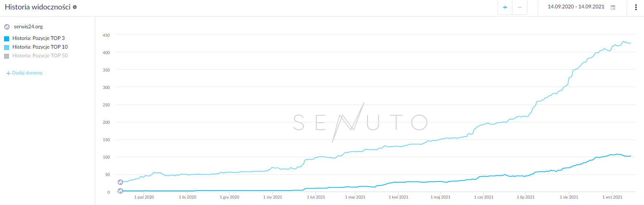Toggle Historia: Pozycje TOP 3 series
644x205 pixels.
tap(39, 38)
